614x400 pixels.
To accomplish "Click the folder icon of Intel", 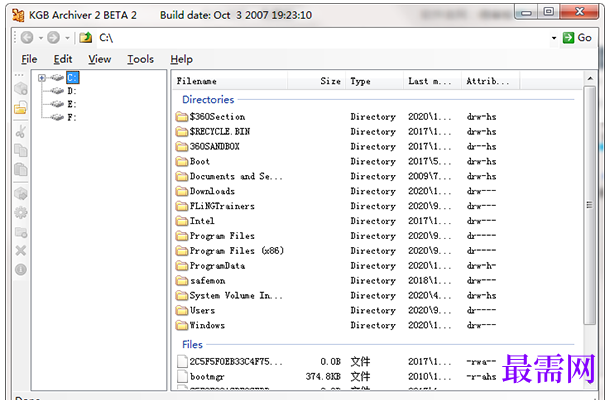I will coord(182,221).
